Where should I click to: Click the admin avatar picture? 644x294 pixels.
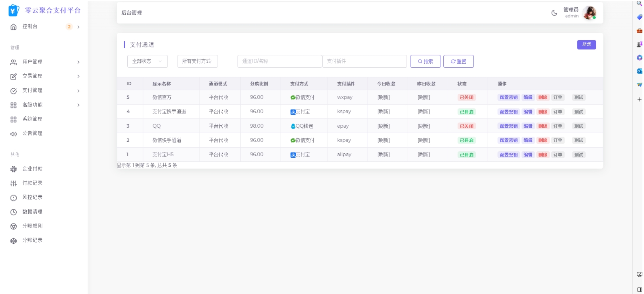coord(589,13)
